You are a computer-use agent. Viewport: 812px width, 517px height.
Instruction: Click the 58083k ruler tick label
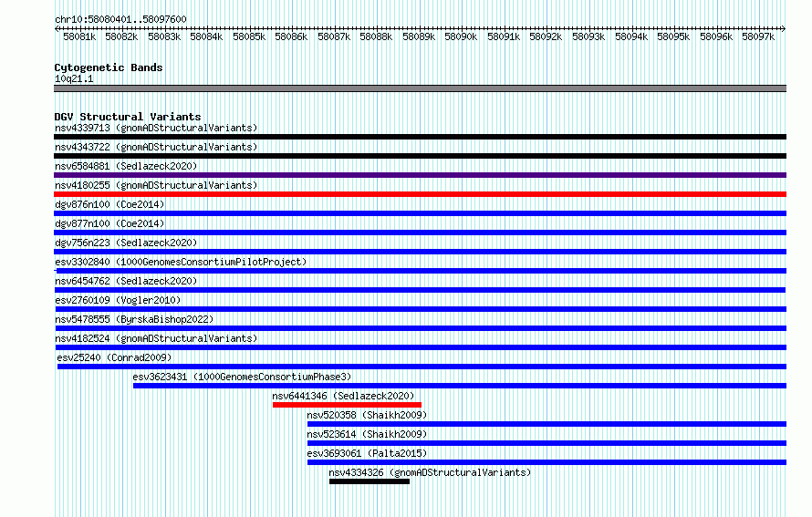[x=164, y=36]
